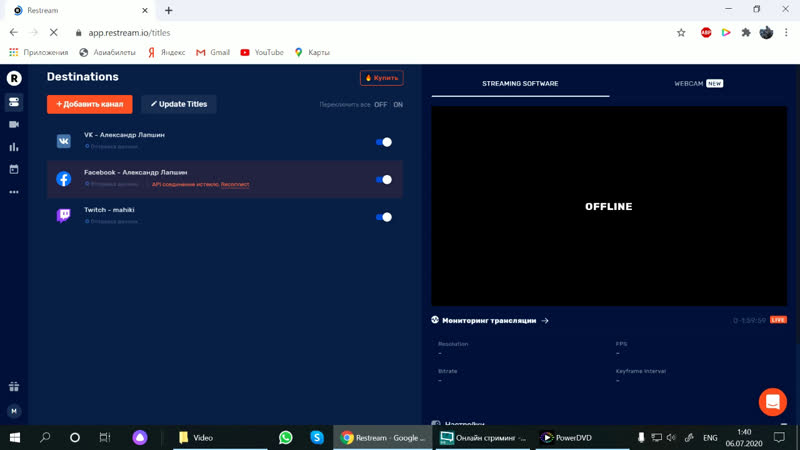Open the Gmail bookmark
This screenshot has width=800, height=450.
213,52
